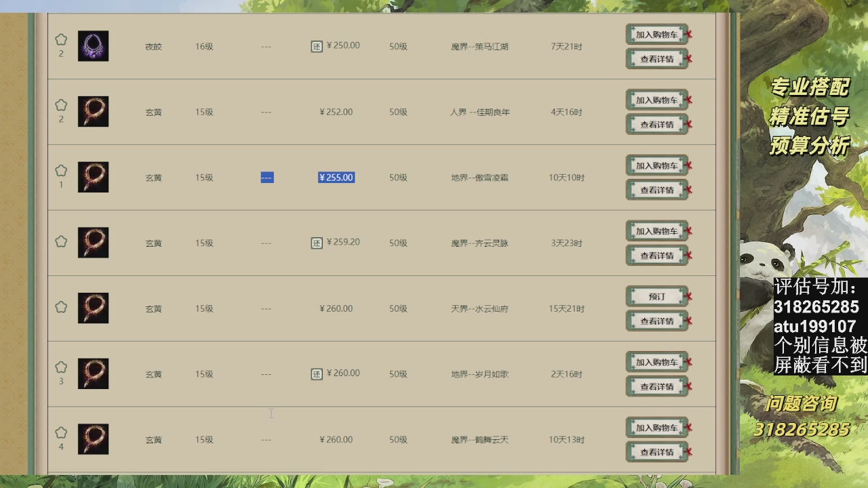Click the remaining time 15天21时
Image resolution: width=868 pixels, height=488 pixels.
pyautogui.click(x=566, y=308)
